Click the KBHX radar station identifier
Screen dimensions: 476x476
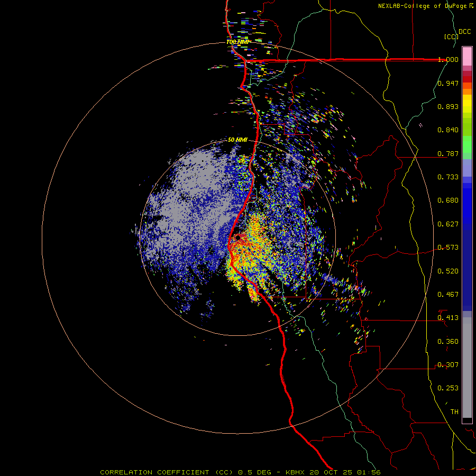click(x=296, y=472)
